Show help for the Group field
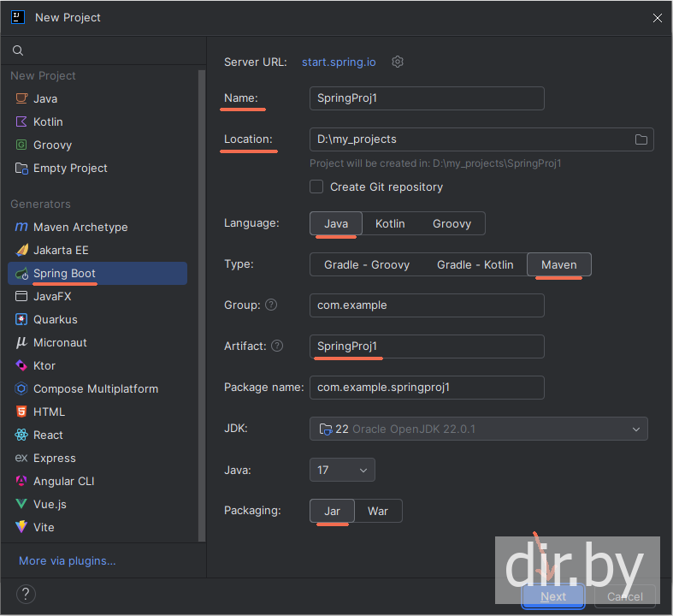Screen dimensions: 673x616 coord(271,305)
